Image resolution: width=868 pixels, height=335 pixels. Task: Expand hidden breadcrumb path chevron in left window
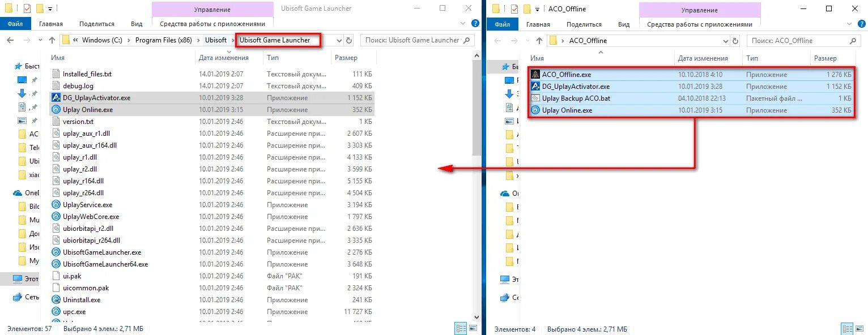click(x=75, y=40)
